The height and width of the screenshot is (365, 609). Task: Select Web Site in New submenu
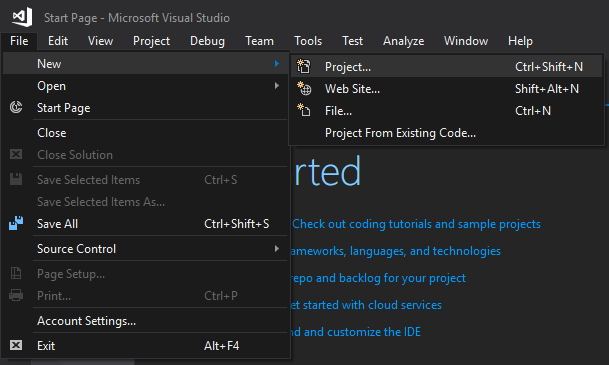(x=447, y=89)
